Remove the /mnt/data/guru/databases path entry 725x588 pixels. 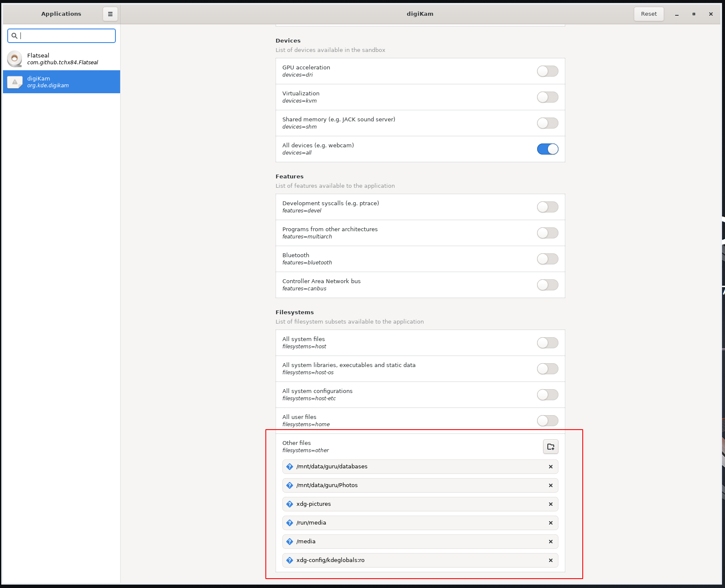550,467
